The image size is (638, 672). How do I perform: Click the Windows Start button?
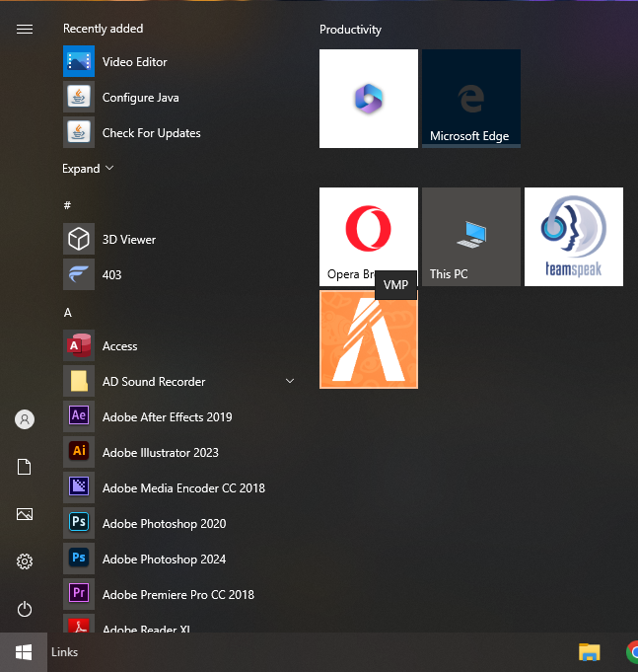tap(24, 652)
